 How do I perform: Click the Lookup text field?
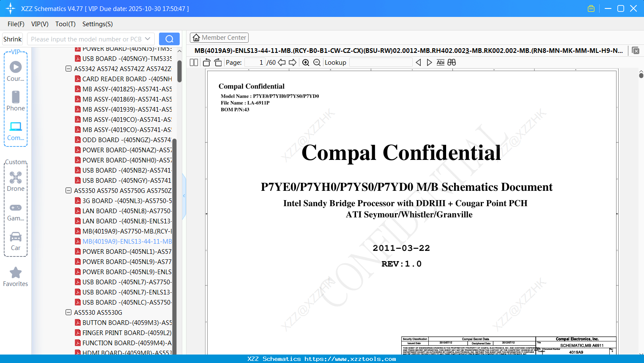(x=381, y=63)
